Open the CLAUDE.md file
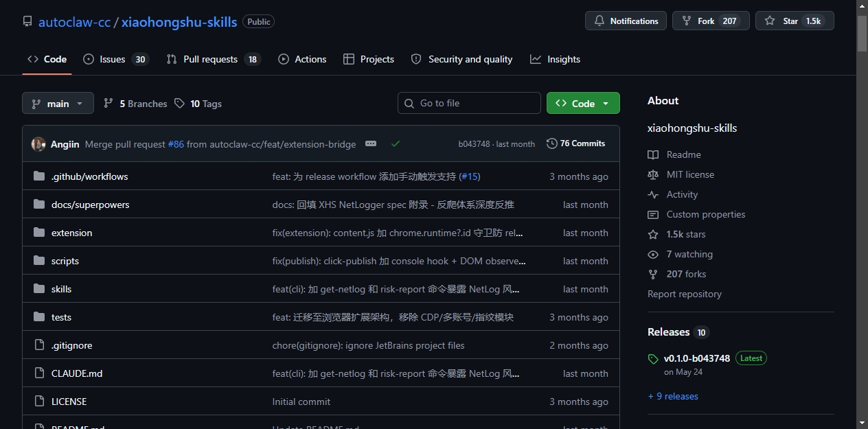868x429 pixels. (77, 373)
